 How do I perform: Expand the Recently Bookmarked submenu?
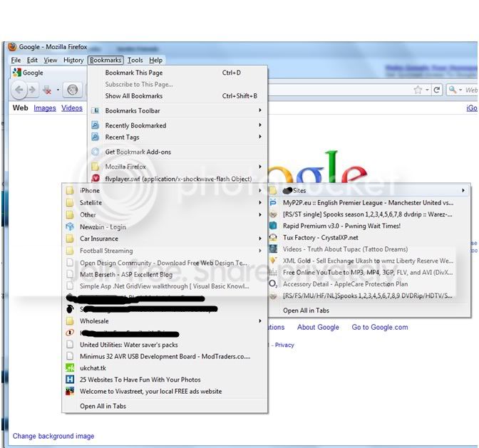tap(177, 125)
